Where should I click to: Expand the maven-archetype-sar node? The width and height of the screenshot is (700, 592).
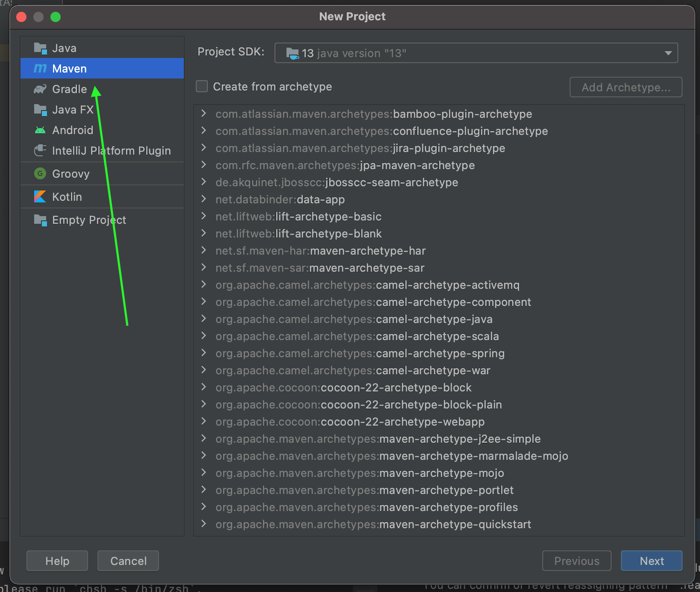click(x=204, y=268)
